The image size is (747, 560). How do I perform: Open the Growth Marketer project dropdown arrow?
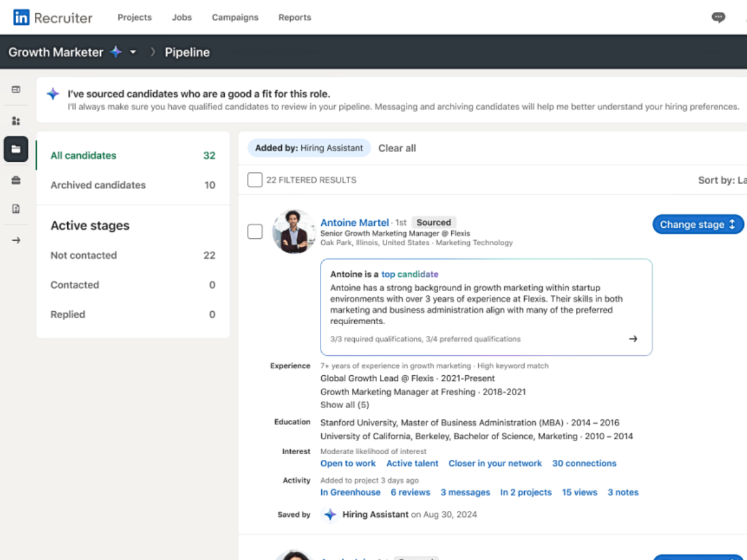point(133,53)
